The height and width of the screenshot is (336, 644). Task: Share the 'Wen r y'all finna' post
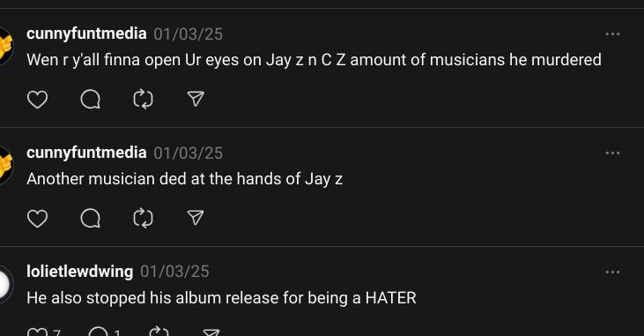(x=196, y=99)
